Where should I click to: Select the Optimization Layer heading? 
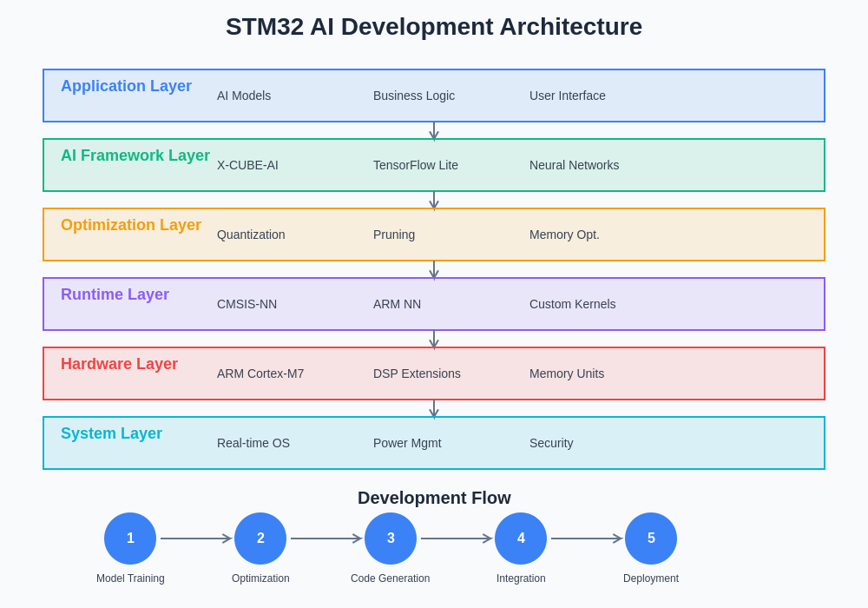point(131,225)
